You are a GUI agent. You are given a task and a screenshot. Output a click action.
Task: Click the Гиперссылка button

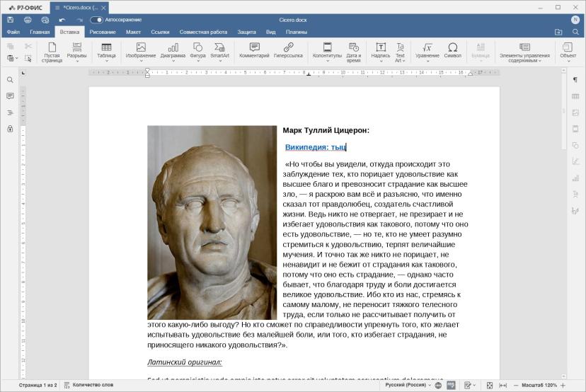288,51
